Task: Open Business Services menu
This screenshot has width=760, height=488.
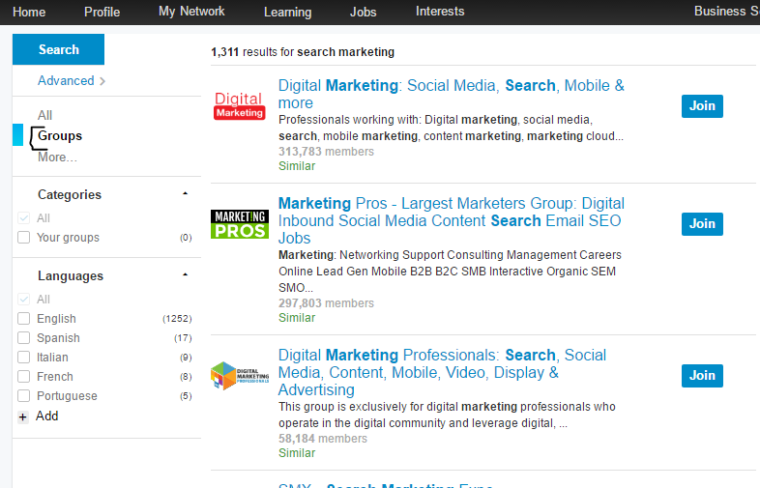Action: pos(727,11)
